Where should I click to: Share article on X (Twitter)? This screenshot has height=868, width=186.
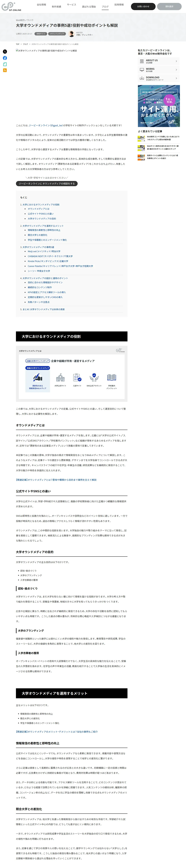tap(5, 52)
